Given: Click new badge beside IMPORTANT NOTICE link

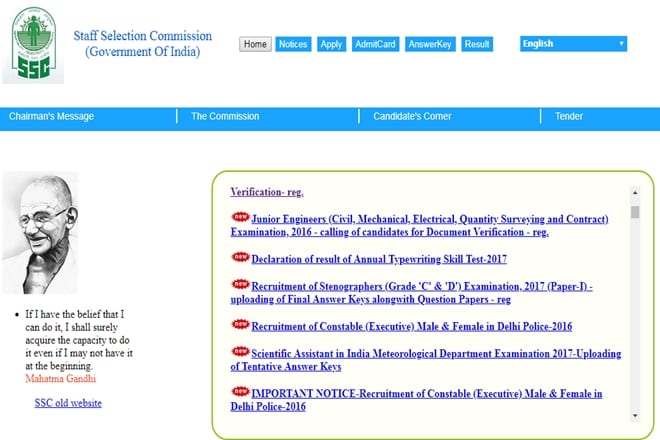Looking at the screenshot, I should coord(240,392).
